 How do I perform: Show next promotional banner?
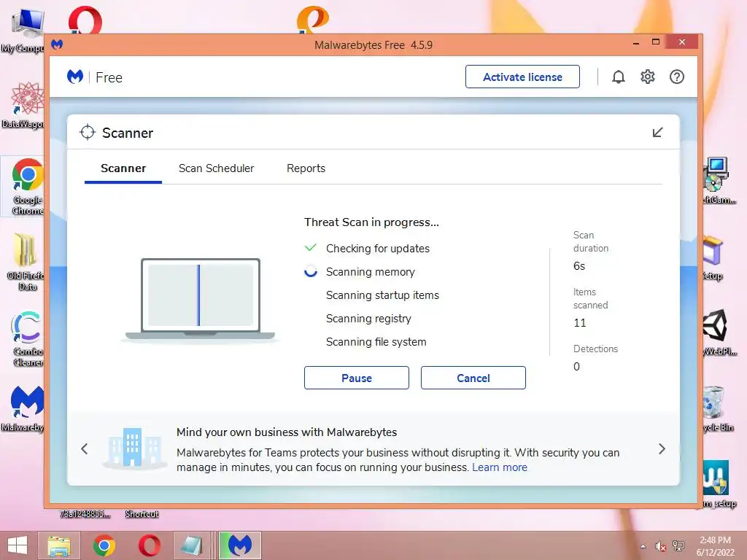coord(662,448)
